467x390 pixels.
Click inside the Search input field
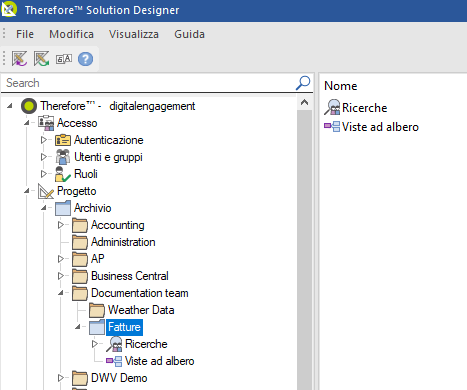tap(148, 83)
